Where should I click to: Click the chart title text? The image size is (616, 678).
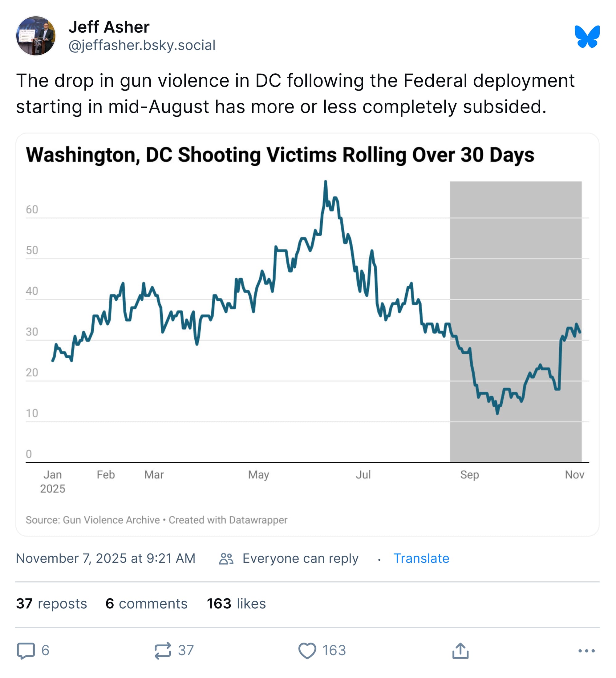[x=280, y=155]
